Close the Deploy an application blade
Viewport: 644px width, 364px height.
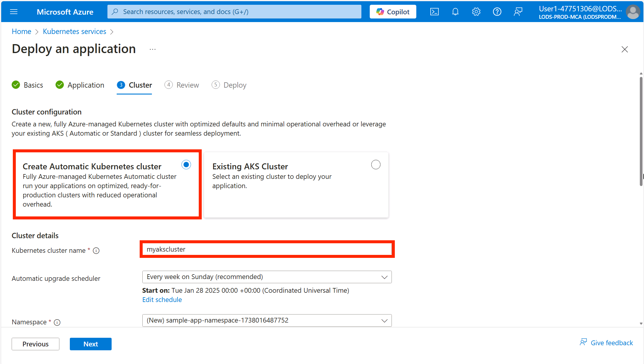[x=625, y=49]
